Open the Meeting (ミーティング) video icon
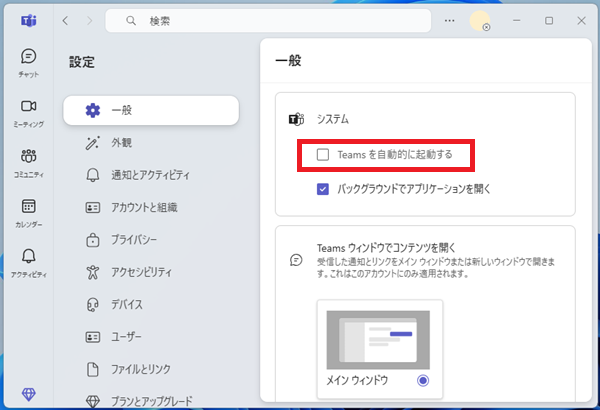This screenshot has height=410, width=600. click(29, 106)
